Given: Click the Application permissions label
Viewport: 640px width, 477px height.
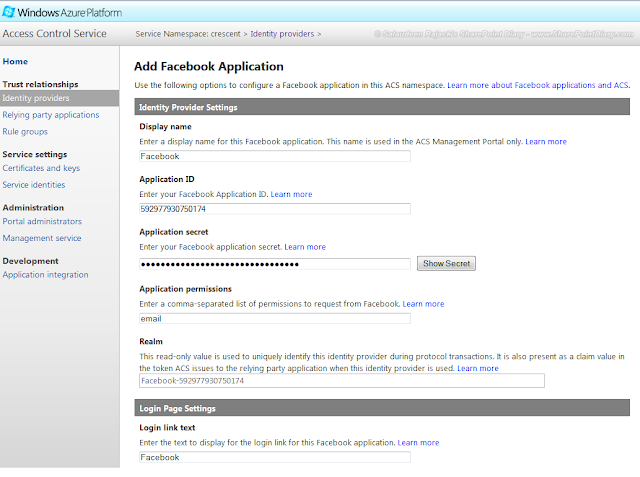Looking at the screenshot, I should coord(185,289).
